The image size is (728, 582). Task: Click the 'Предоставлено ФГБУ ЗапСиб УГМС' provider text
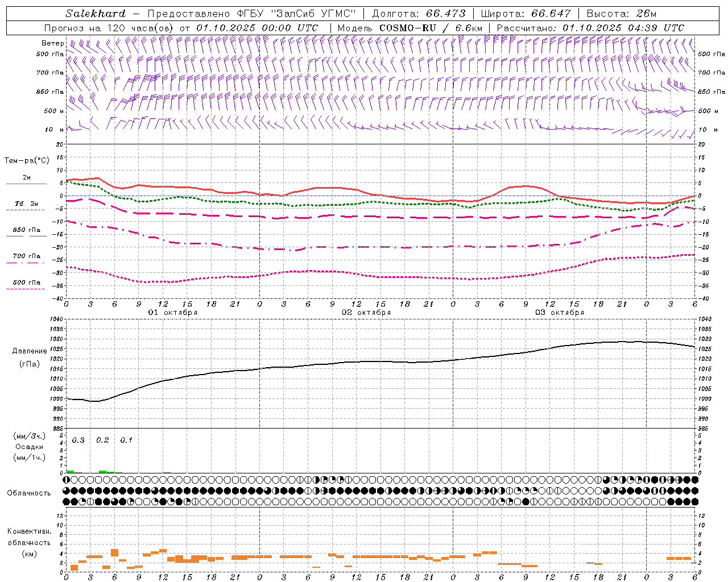(x=251, y=14)
